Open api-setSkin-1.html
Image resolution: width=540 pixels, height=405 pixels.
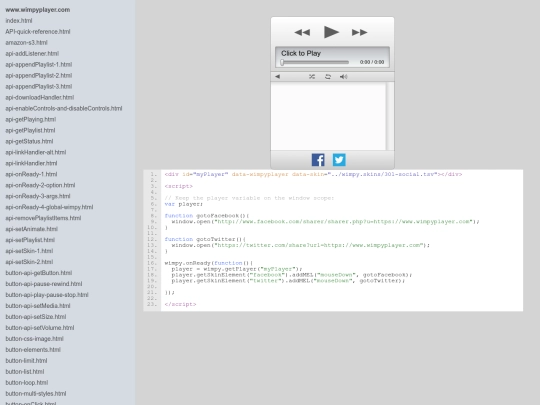[x=29, y=251]
